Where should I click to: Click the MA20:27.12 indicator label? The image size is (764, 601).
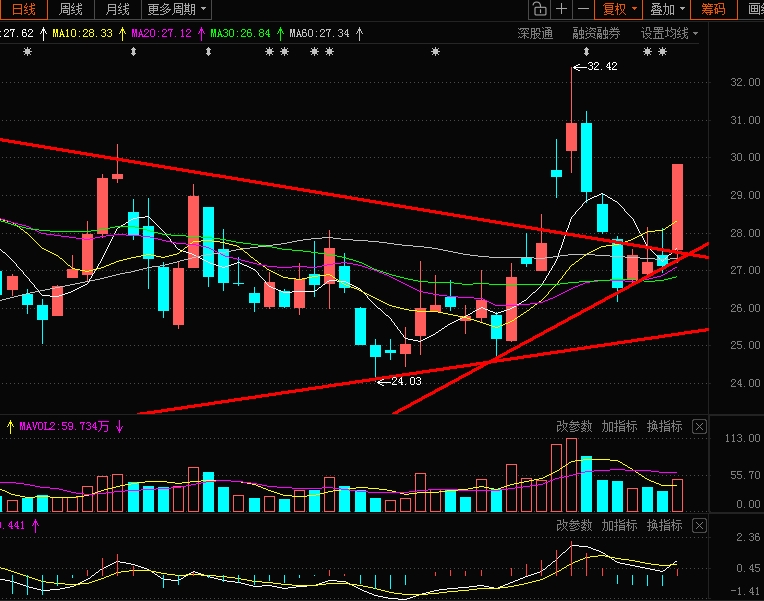point(161,34)
